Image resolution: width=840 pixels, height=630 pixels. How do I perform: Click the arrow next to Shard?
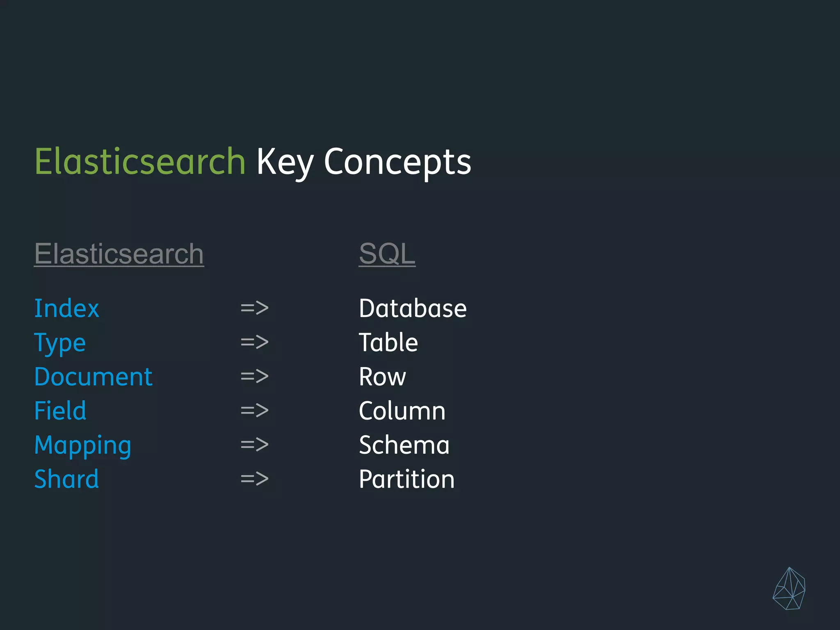pyautogui.click(x=254, y=479)
